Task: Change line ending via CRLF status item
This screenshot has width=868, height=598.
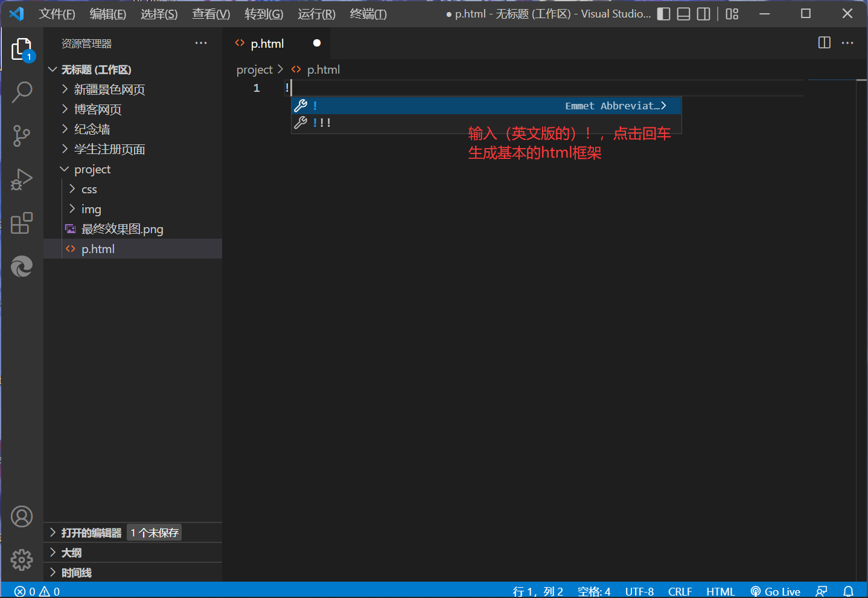Action: pyautogui.click(x=680, y=591)
